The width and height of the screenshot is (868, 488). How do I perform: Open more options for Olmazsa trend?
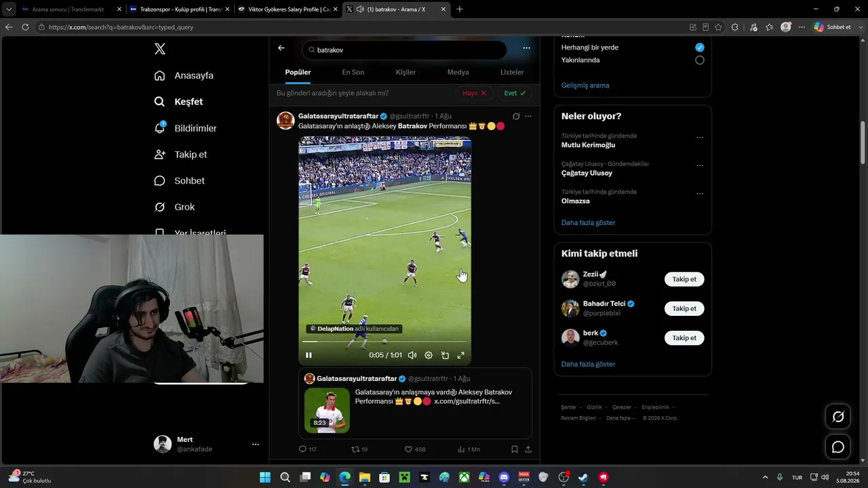pos(700,194)
